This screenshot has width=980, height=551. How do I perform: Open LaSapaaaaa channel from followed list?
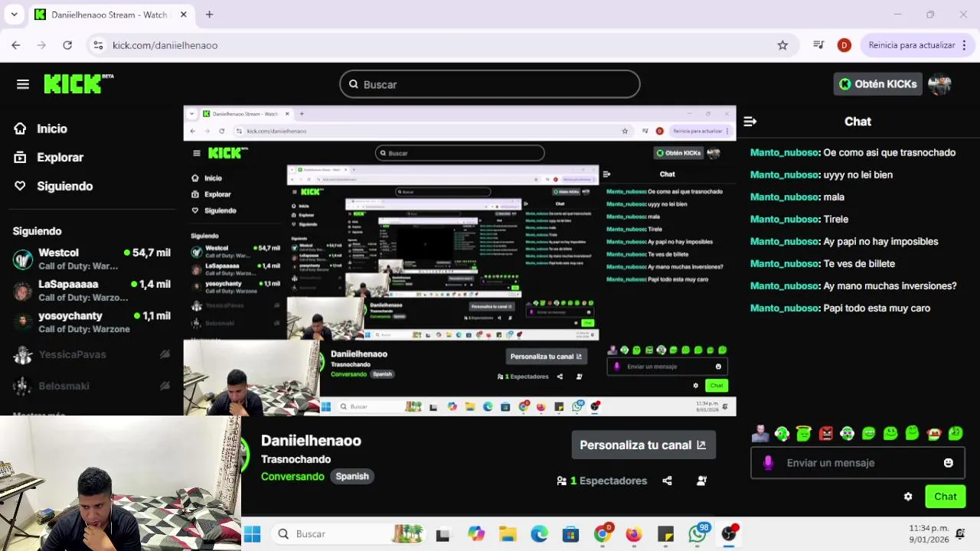[92, 291]
